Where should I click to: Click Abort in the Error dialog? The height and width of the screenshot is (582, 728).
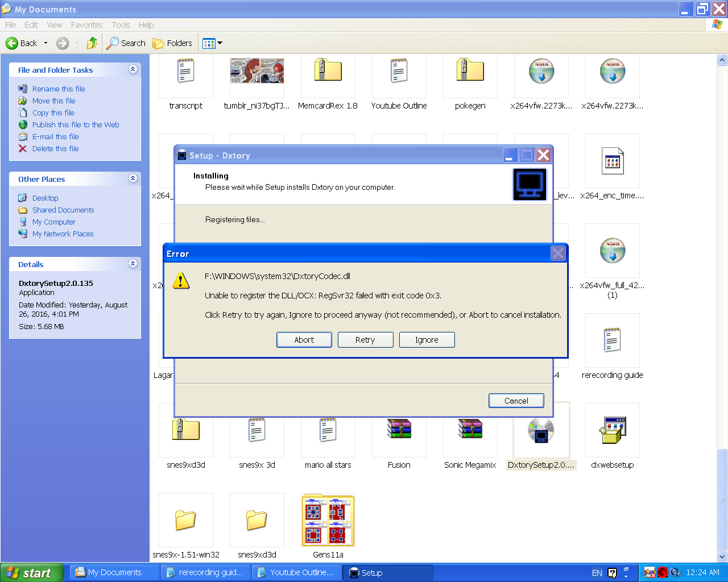(304, 340)
